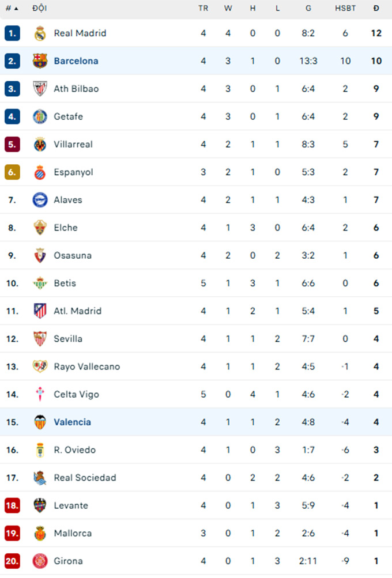Click the gold position 6 badge
Image resolution: width=392 pixels, height=578 pixels.
click(x=12, y=172)
